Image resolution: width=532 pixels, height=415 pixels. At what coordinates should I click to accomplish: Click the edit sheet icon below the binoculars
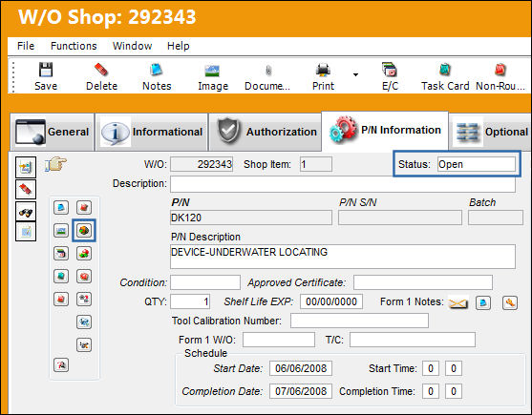point(26,232)
